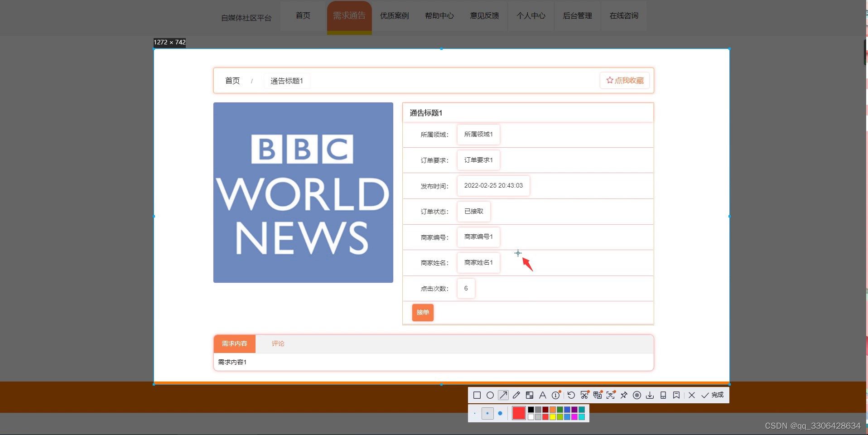This screenshot has height=435, width=868.
Task: Select the arrow annotation tool
Action: 503,395
